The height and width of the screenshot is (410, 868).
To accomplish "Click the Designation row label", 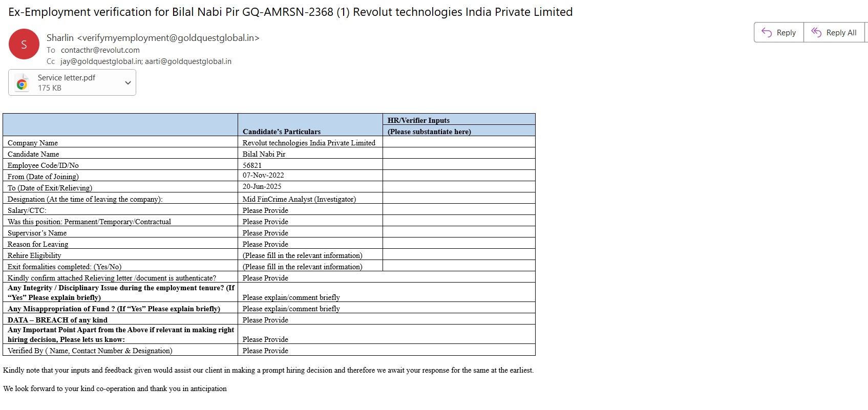I will click(85, 199).
